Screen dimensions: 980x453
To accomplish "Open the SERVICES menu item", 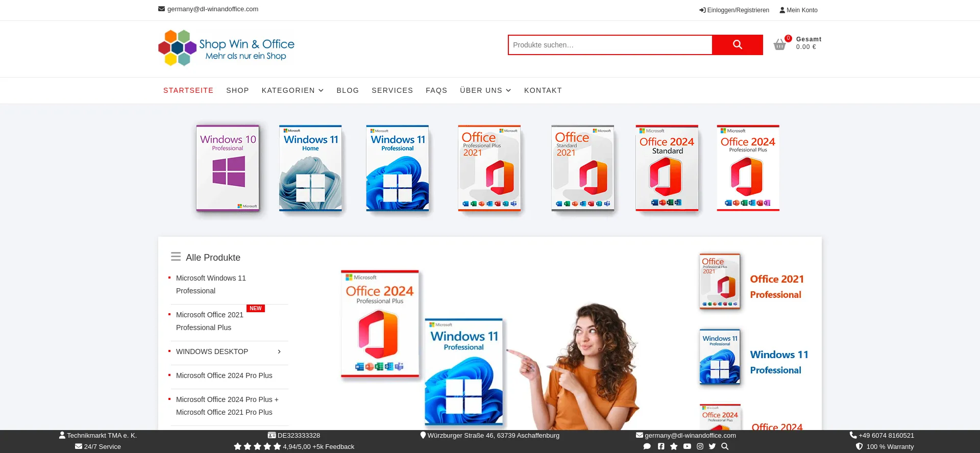I will coord(393,90).
